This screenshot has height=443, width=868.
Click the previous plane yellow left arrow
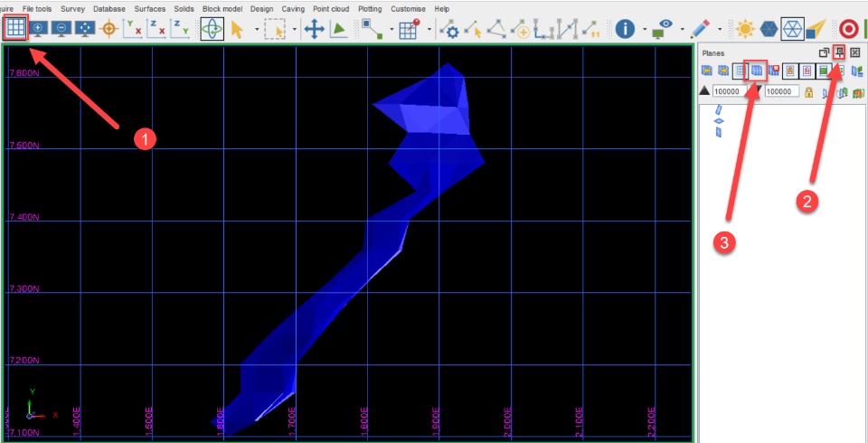coord(706,71)
